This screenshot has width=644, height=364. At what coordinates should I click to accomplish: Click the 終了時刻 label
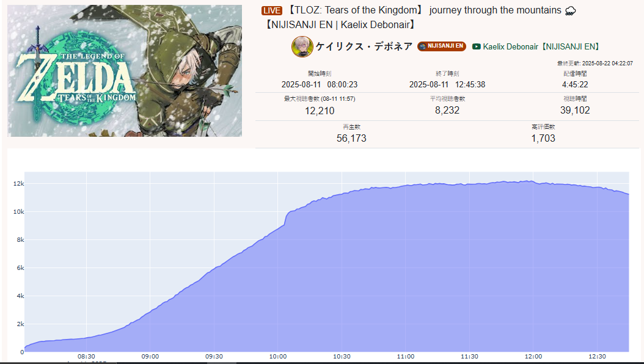point(447,73)
